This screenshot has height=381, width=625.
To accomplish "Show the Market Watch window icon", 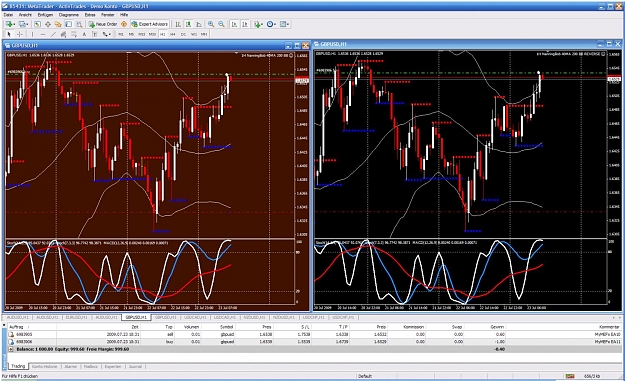I will (x=37, y=24).
